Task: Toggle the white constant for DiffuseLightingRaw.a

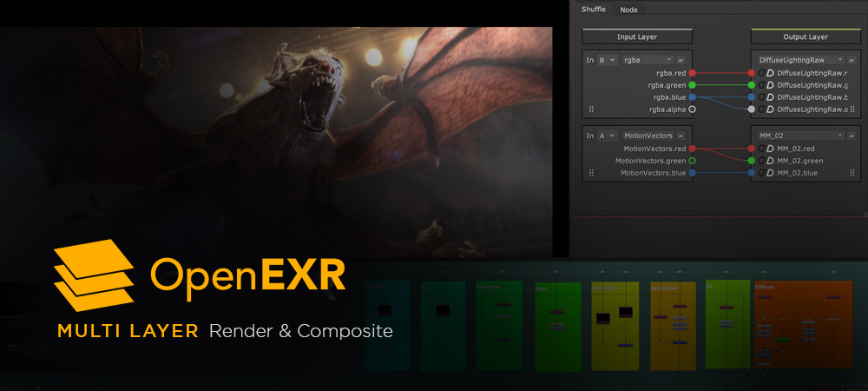Action: (770, 109)
